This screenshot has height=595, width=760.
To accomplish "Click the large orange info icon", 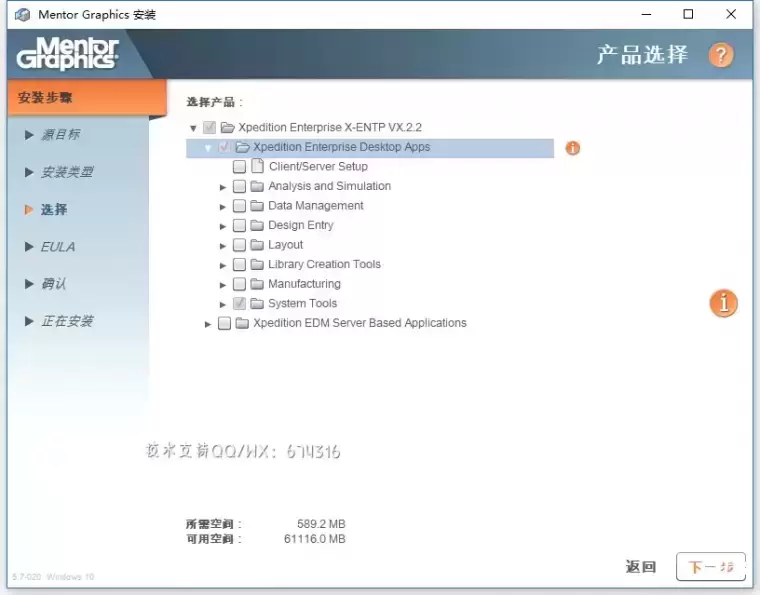I will click(724, 303).
